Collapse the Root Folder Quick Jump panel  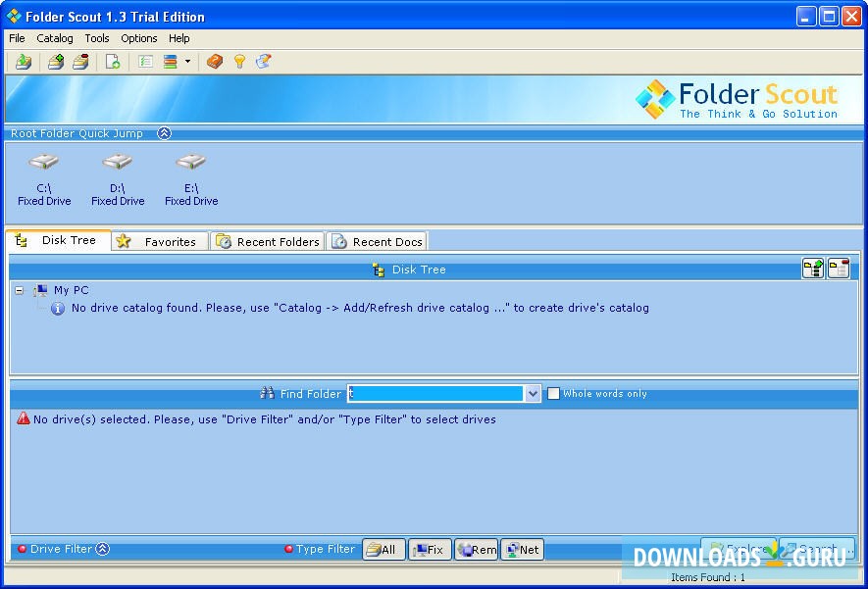[164, 133]
